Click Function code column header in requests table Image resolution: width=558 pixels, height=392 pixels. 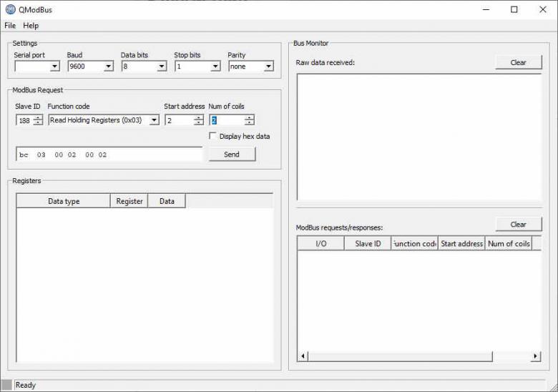[415, 244]
